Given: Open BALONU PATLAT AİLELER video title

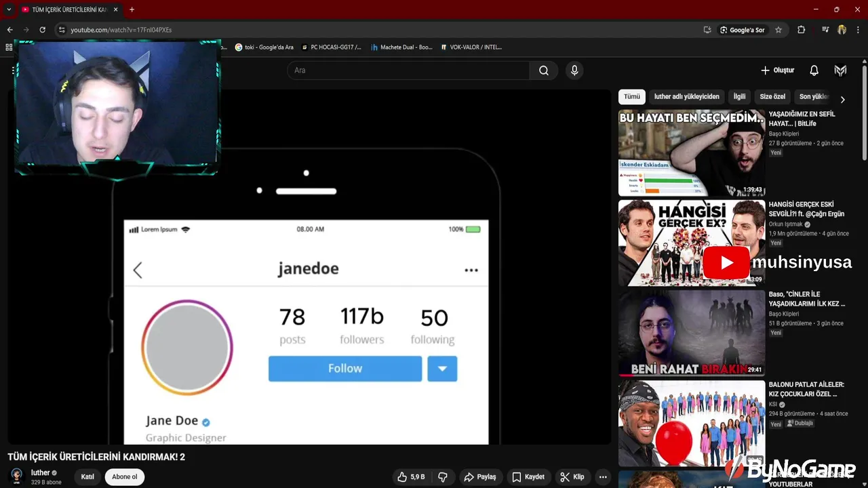Looking at the screenshot, I should [x=806, y=389].
